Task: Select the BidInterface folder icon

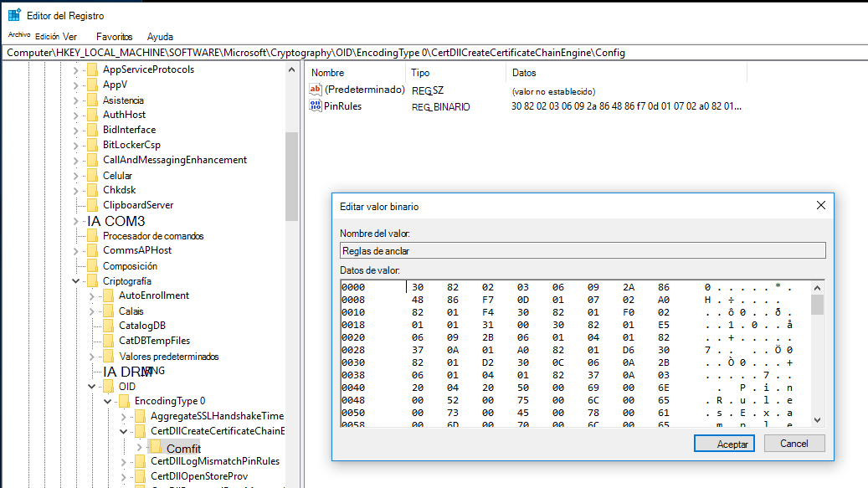Action: pyautogui.click(x=93, y=130)
